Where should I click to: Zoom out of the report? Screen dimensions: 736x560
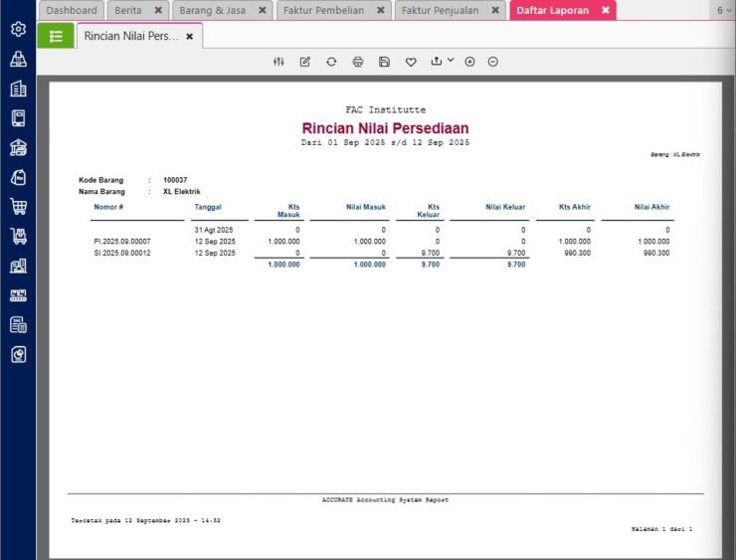click(492, 62)
